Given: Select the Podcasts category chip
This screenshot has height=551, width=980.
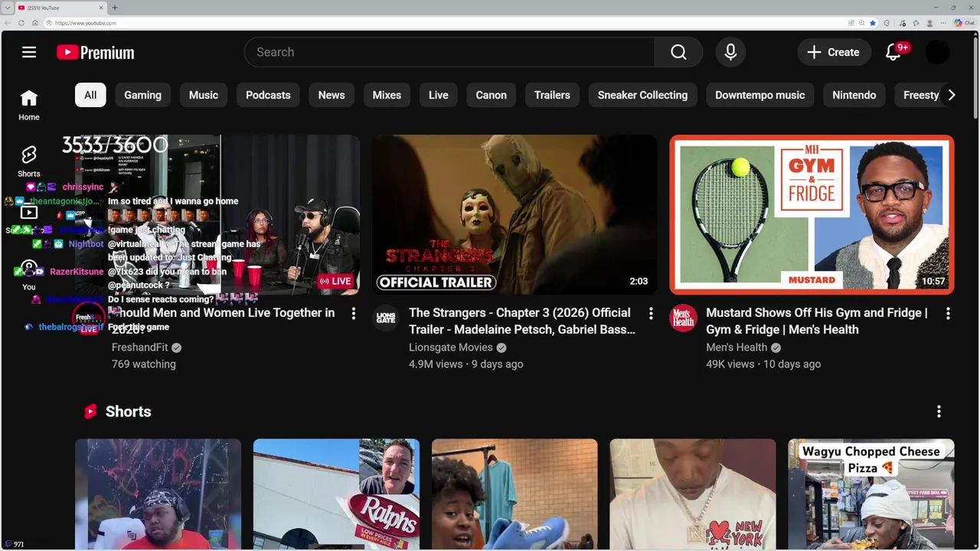Looking at the screenshot, I should click(x=268, y=95).
